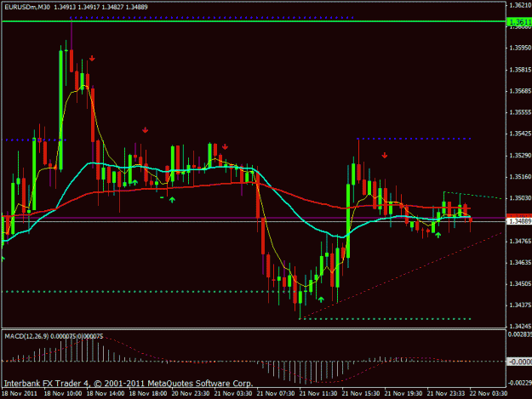532x399 pixels.
Task: Click the 20 Nov 23:30 time label
Action: tap(191, 394)
